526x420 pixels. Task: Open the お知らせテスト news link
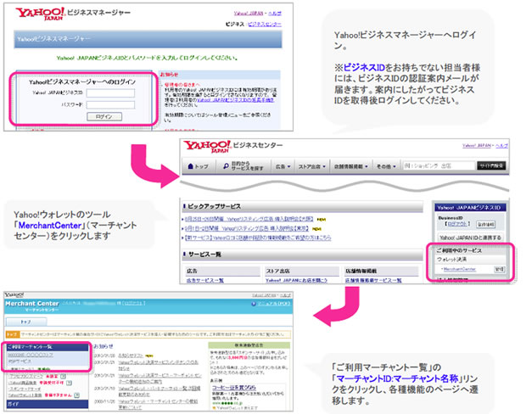tap(131, 356)
